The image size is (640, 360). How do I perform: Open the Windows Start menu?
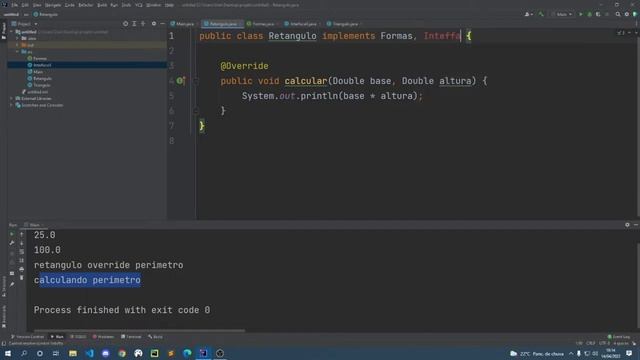[x=8, y=353]
